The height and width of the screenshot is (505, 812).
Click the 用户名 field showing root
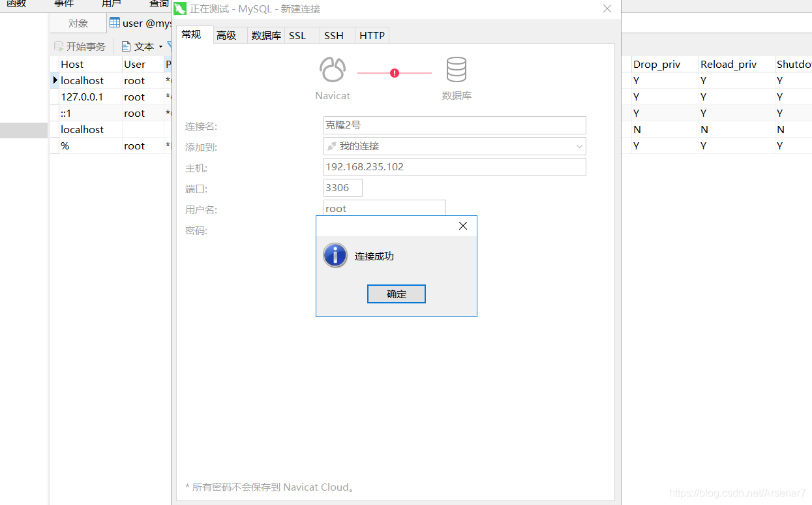click(x=385, y=208)
